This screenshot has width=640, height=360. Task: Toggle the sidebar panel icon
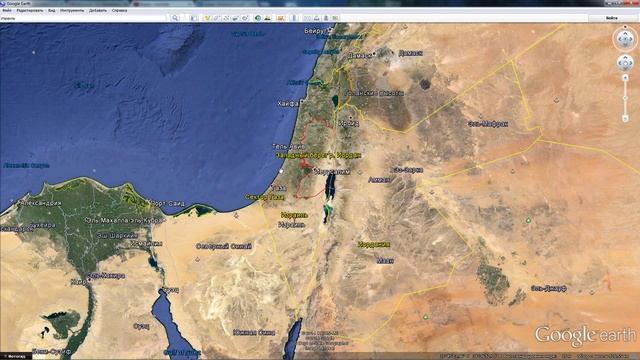194,18
